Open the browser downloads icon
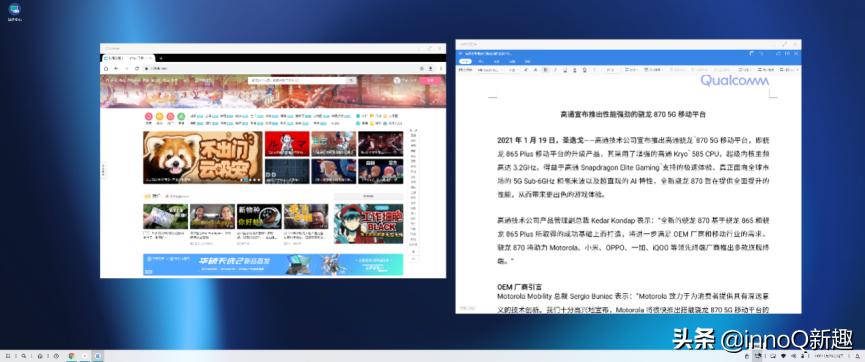The height and width of the screenshot is (362, 865). [431, 68]
